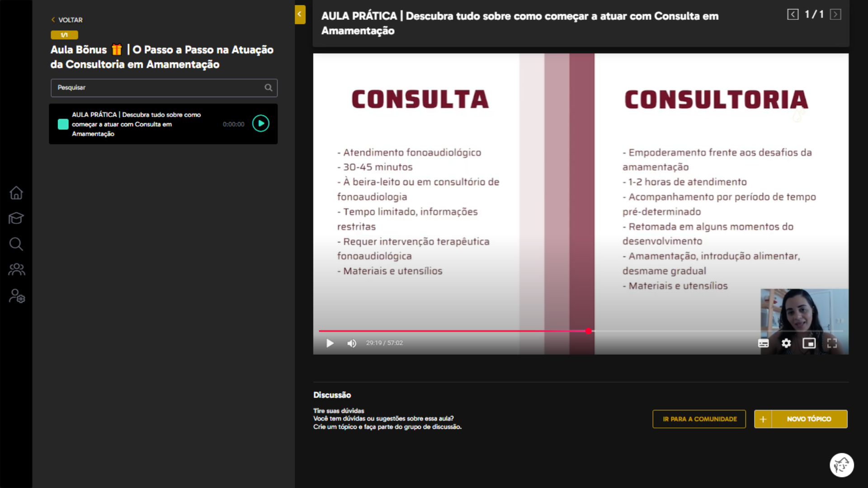Toggle subtitles with the CC button
The height and width of the screenshot is (488, 868).
coord(763,343)
